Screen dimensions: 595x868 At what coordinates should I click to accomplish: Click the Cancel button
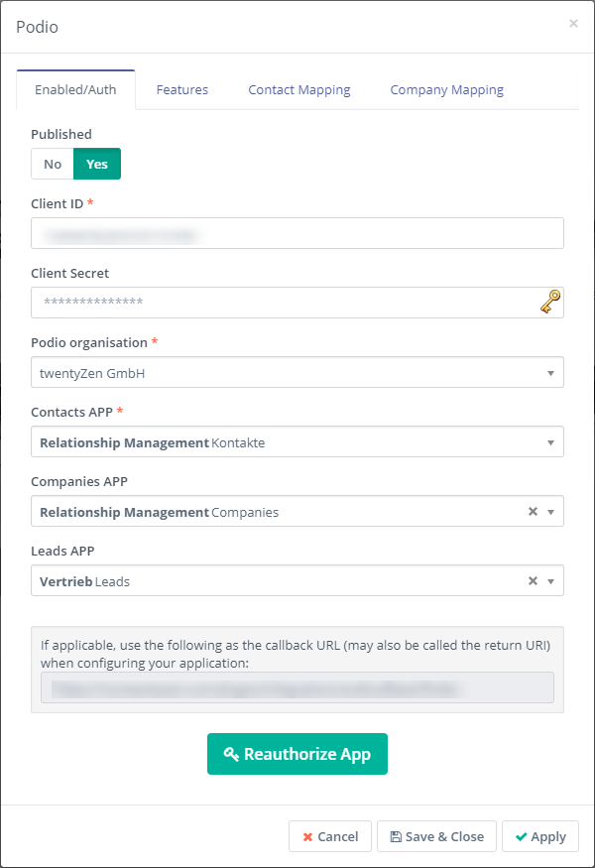point(330,836)
